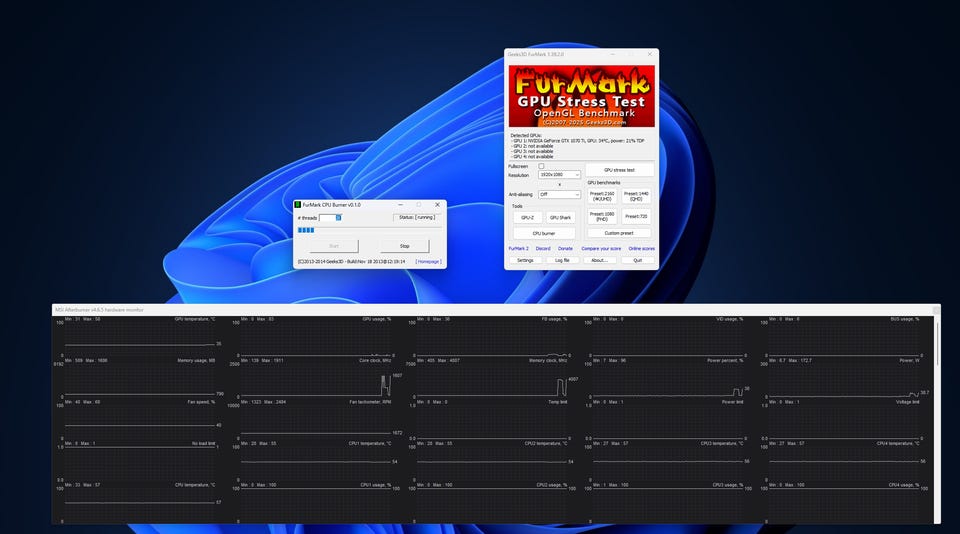The height and width of the screenshot is (534, 960).
Task: Run the Preset:1080 (FHD) benchmark
Action: pos(602,216)
